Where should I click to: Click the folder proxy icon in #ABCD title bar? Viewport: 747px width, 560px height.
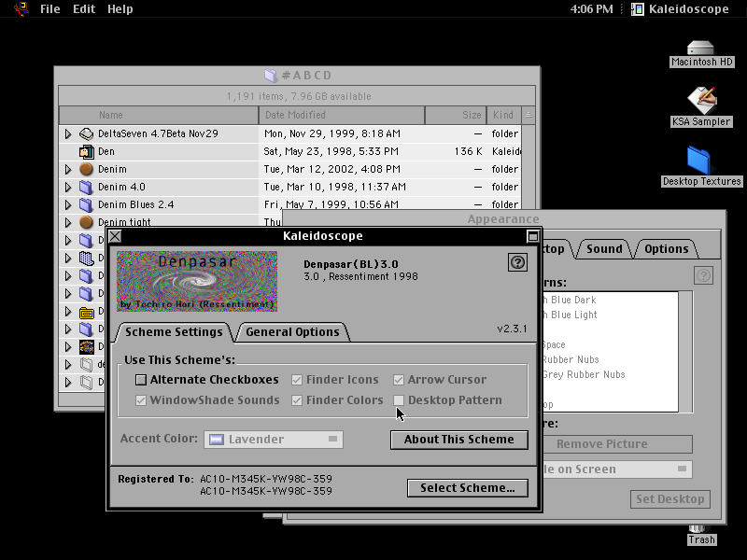271,76
